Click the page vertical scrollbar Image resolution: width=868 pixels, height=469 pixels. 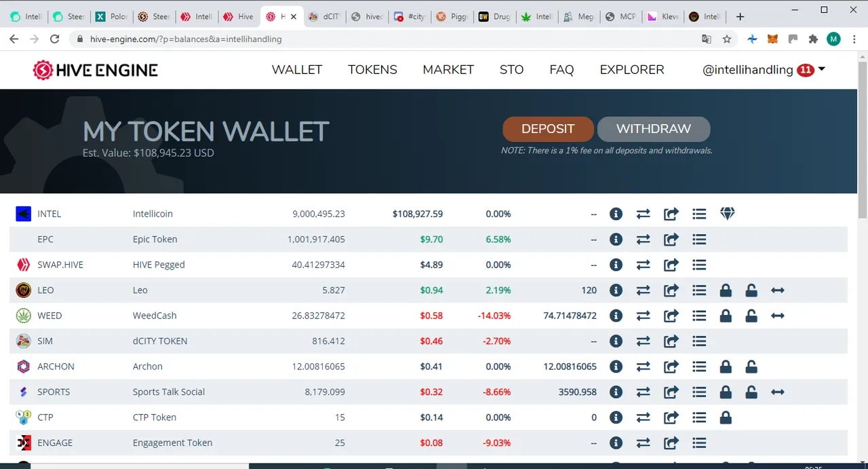(863, 139)
